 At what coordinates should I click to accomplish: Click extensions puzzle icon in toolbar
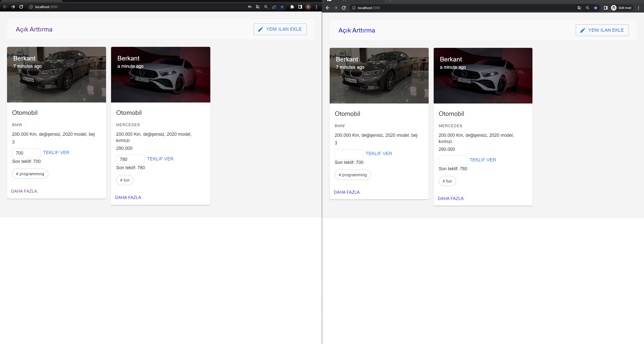(292, 7)
